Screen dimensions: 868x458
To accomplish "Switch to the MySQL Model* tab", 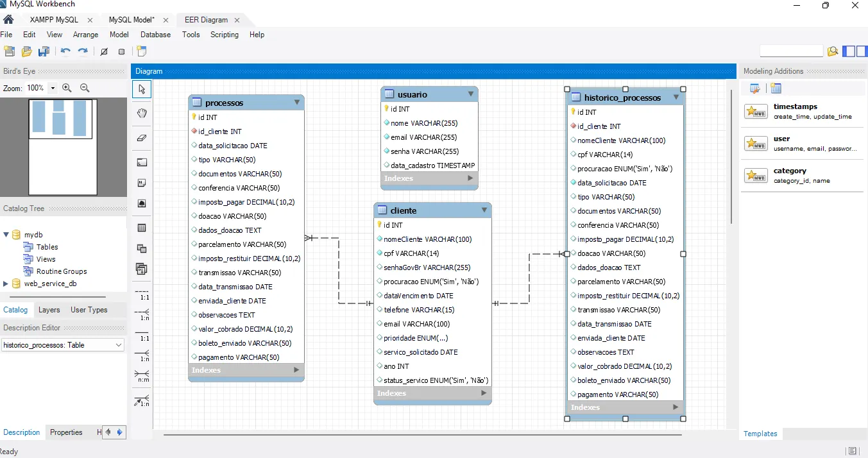I will [132, 20].
